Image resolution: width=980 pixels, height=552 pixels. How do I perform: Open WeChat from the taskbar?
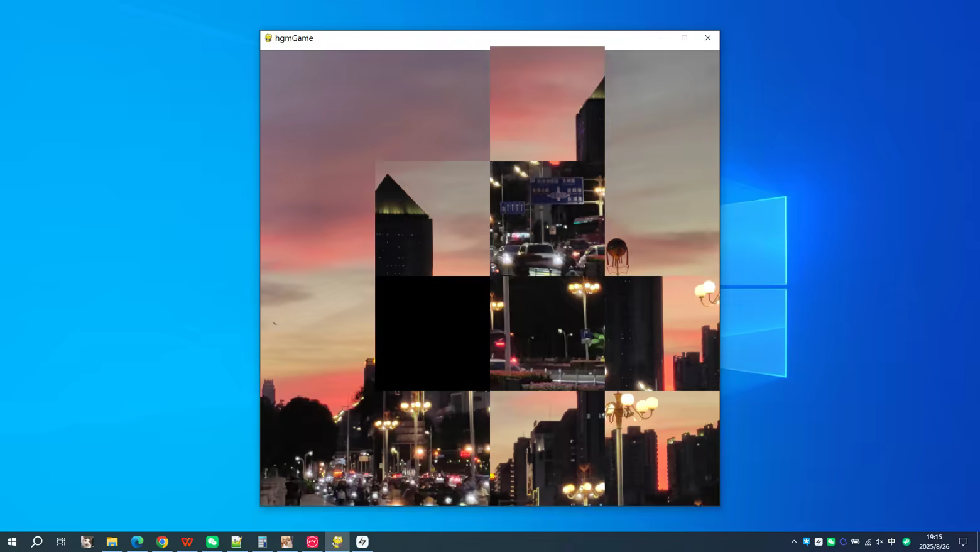212,541
